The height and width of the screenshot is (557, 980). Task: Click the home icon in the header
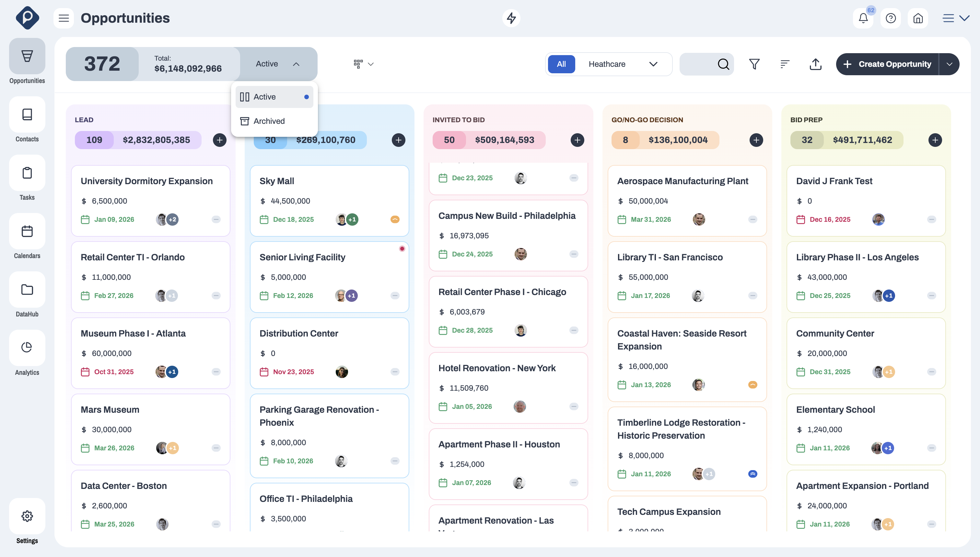(918, 18)
